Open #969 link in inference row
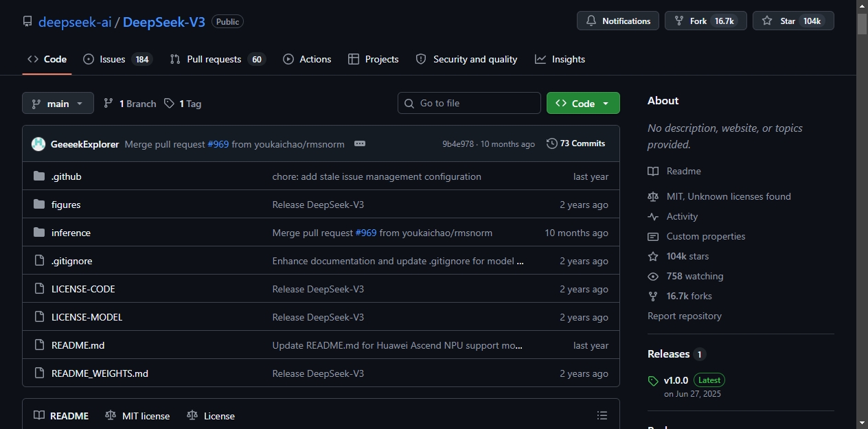The image size is (868, 429). click(366, 233)
